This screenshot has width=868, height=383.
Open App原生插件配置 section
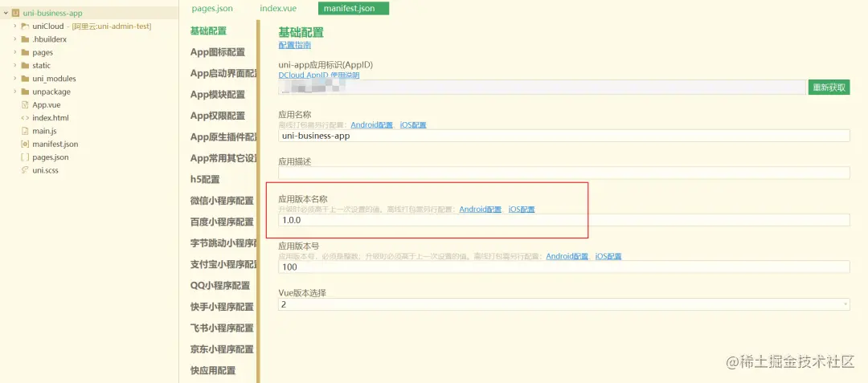coord(223,137)
